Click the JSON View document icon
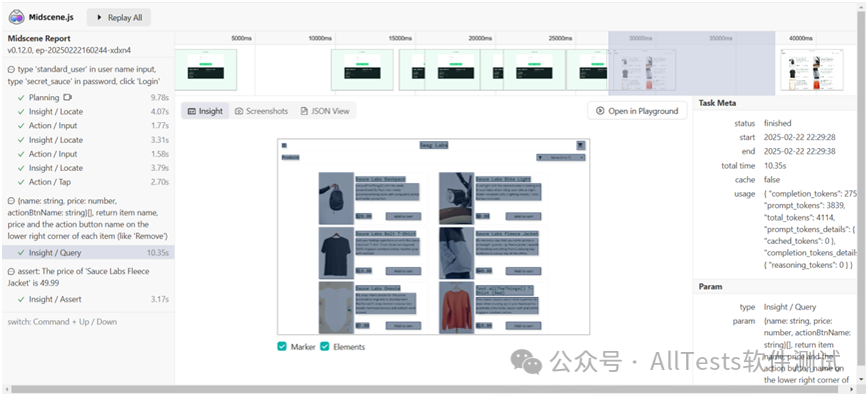868x396 pixels. [304, 111]
